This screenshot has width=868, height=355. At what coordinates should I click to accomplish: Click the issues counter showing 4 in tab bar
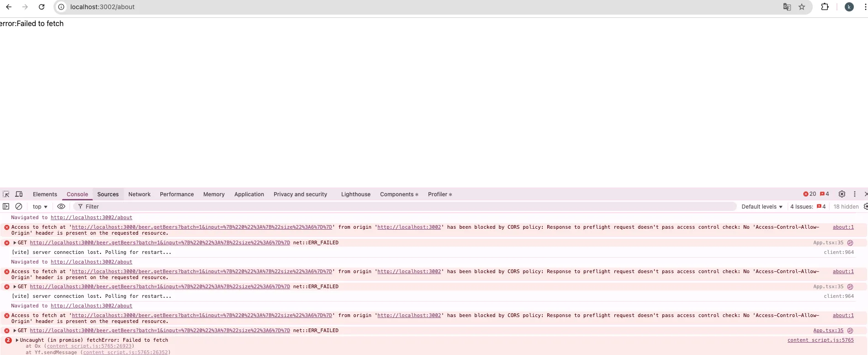pyautogui.click(x=825, y=194)
